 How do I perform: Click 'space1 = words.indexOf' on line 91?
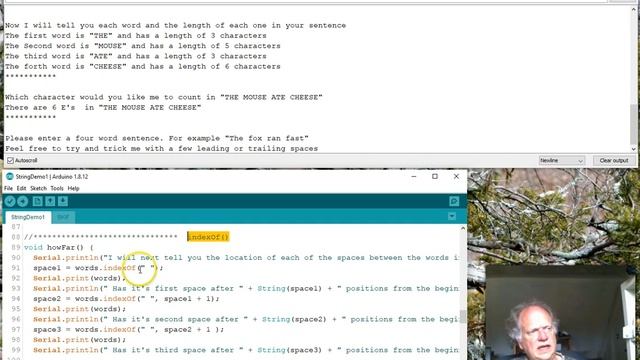coord(84,268)
